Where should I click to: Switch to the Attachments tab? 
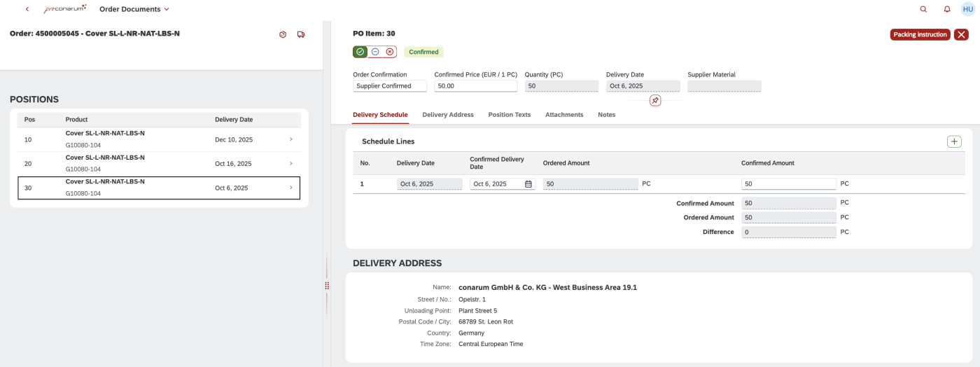(564, 115)
